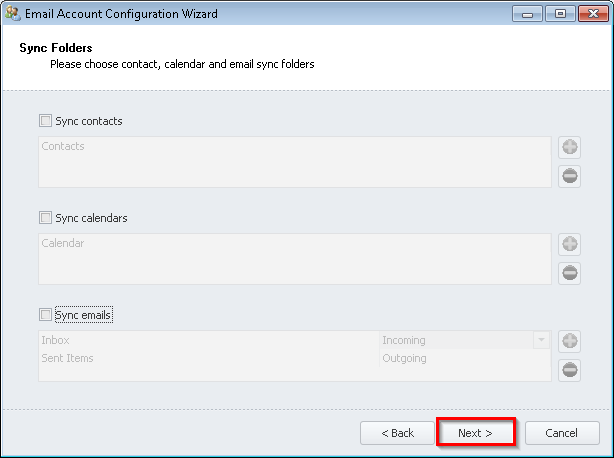Select the Contacts folder entry
This screenshot has width=614, height=458.
tap(63, 146)
